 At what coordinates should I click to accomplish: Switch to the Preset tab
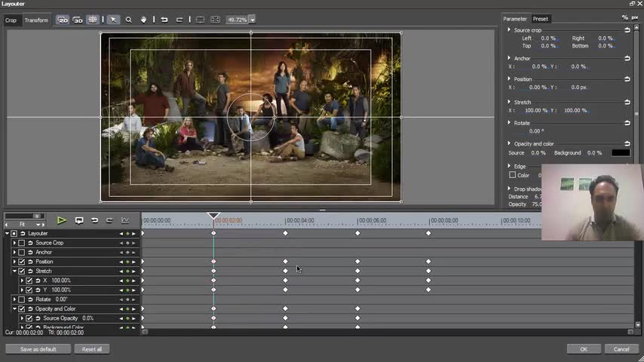(x=541, y=19)
